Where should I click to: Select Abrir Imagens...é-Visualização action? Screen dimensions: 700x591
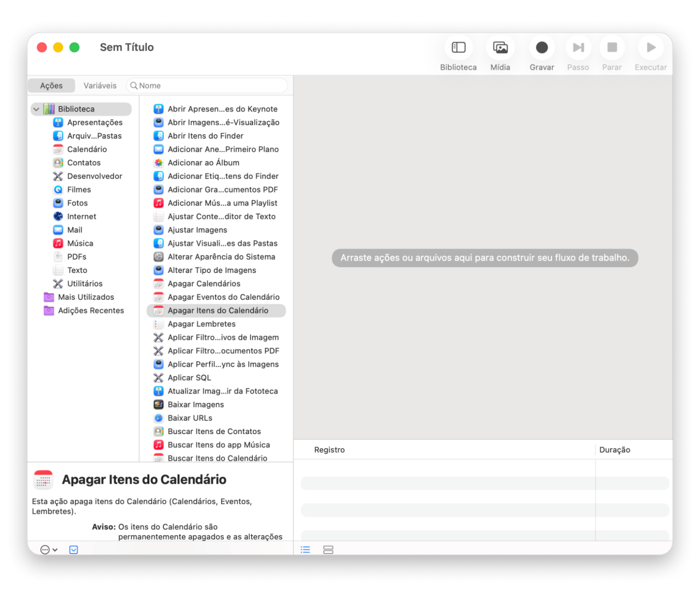click(x=216, y=122)
